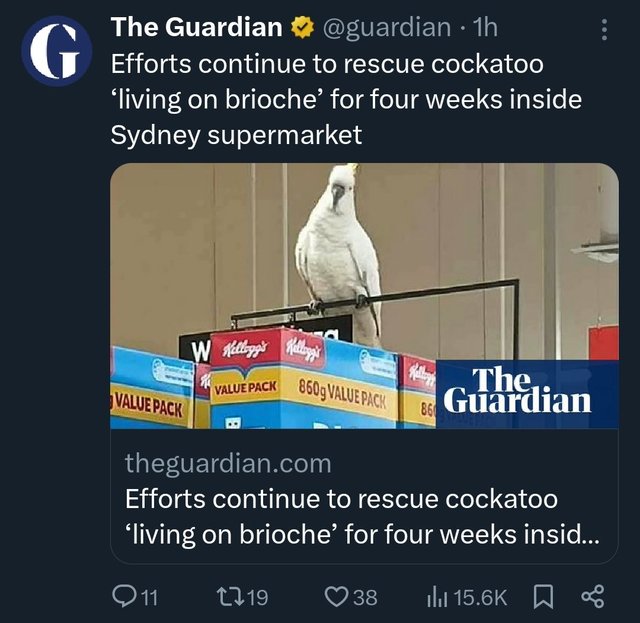Open the tweet's three-dot more menu

point(605,29)
